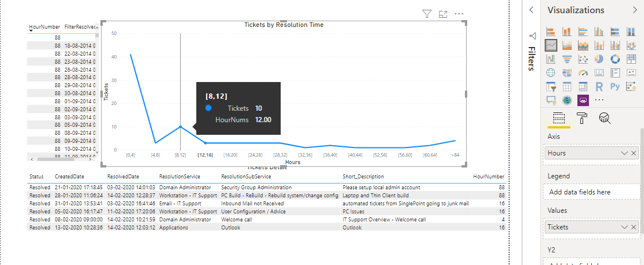This screenshot has height=265, width=644.
Task: Open More options on chart header
Action: click(x=459, y=14)
